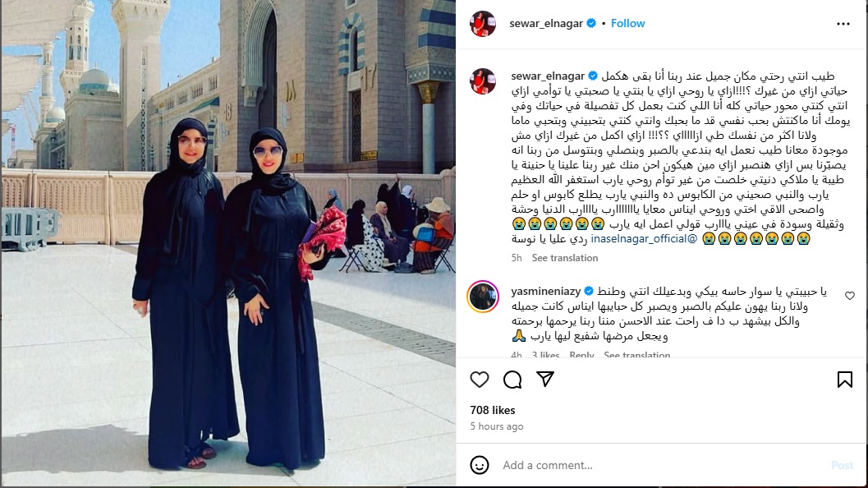Open the three-dots more options menu
This screenshot has height=488, width=868.
coord(843,24)
